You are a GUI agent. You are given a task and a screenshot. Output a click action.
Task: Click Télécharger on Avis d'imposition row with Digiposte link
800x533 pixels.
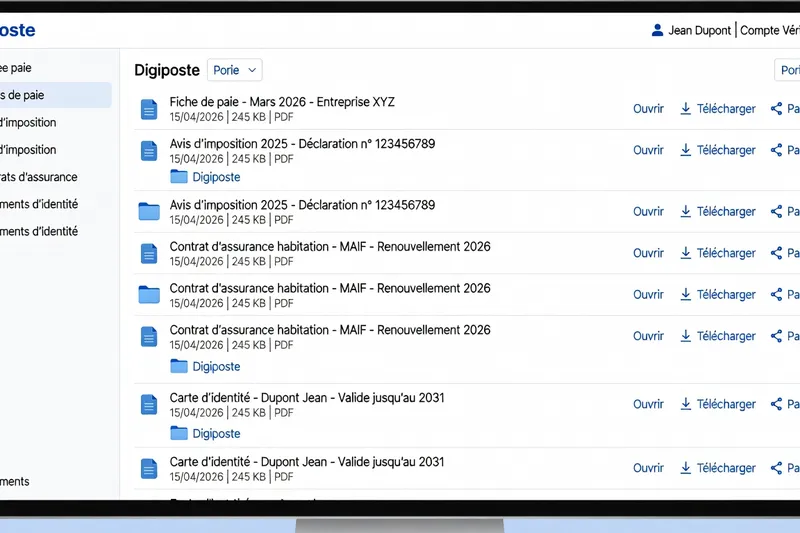point(726,150)
